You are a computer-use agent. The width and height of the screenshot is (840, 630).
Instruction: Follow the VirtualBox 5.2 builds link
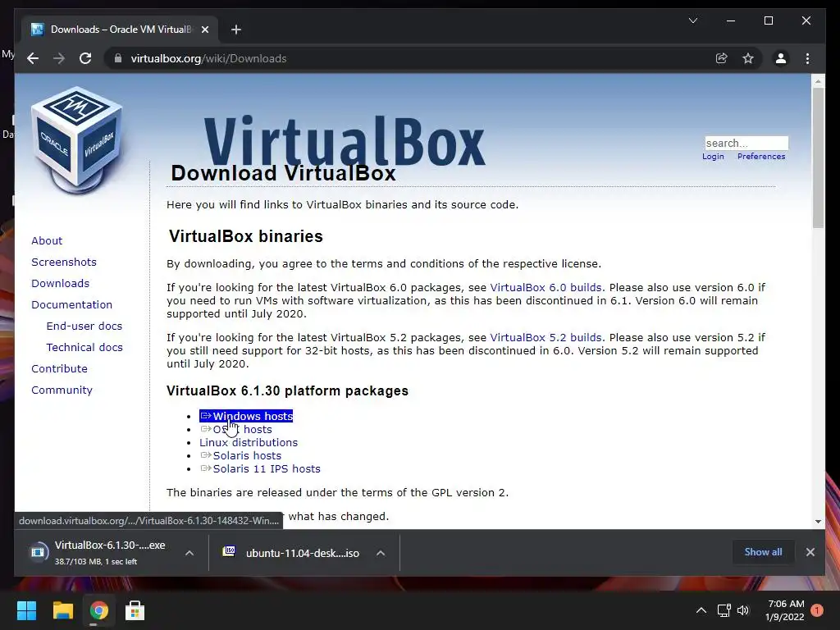[x=546, y=338]
